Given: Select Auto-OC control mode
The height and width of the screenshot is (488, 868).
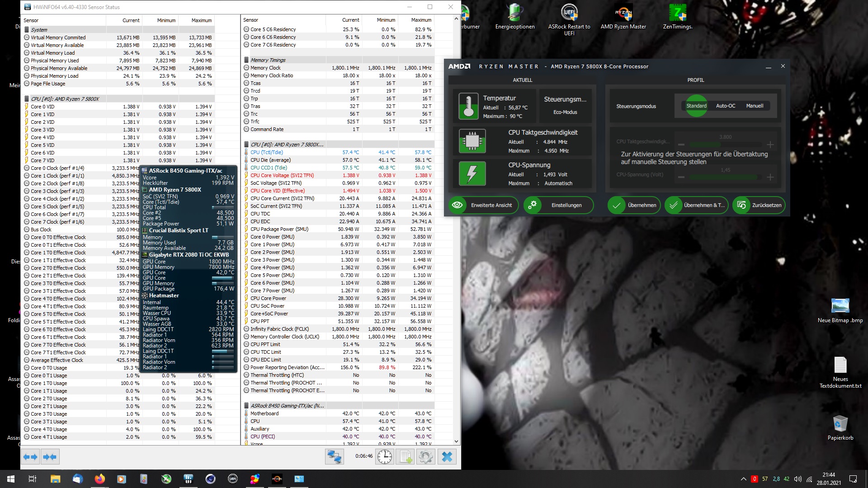Looking at the screenshot, I should coord(725,106).
